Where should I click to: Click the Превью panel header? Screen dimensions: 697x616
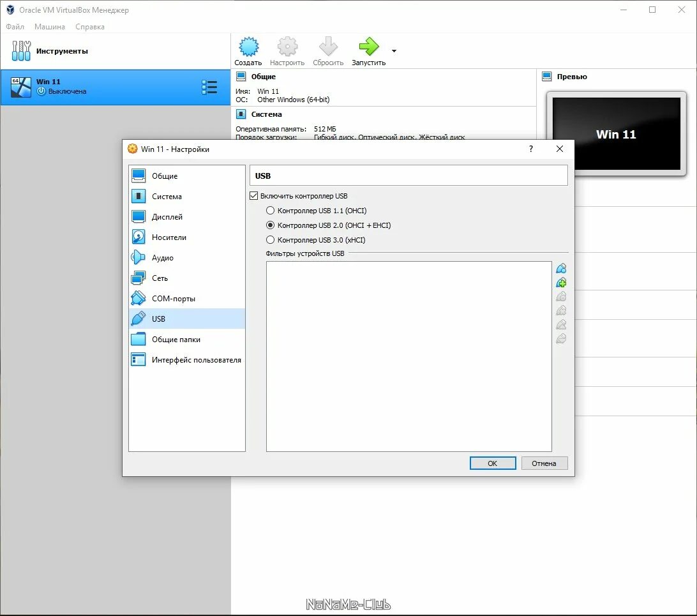click(x=572, y=77)
